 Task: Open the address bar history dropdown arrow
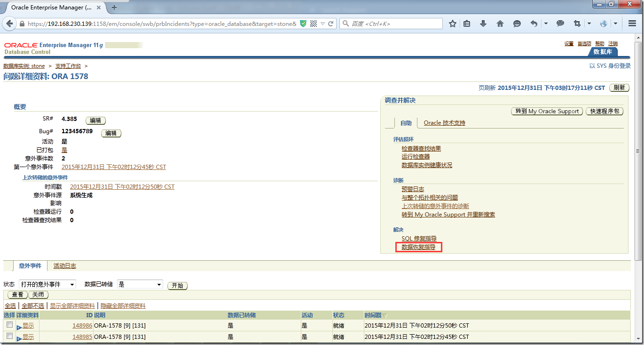(323, 24)
